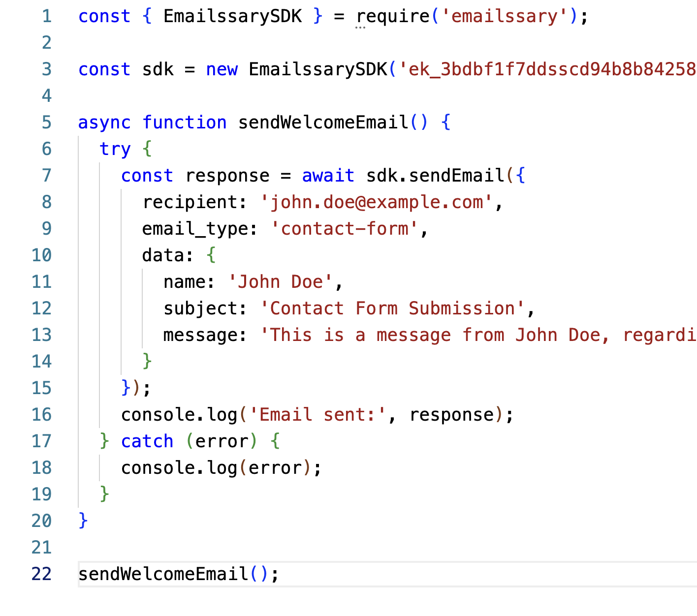
Task: Click the 'function' keyword on line 5
Action: (185, 123)
